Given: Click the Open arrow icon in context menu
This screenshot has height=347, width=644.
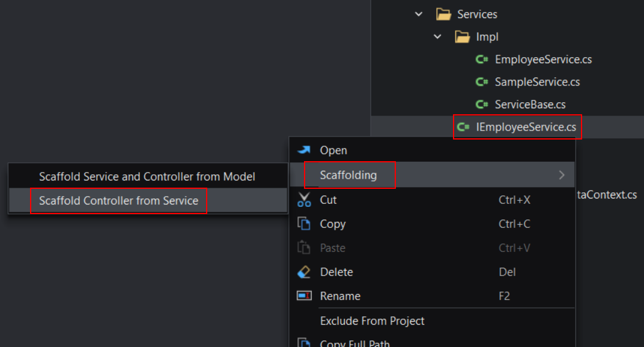Looking at the screenshot, I should [x=305, y=150].
